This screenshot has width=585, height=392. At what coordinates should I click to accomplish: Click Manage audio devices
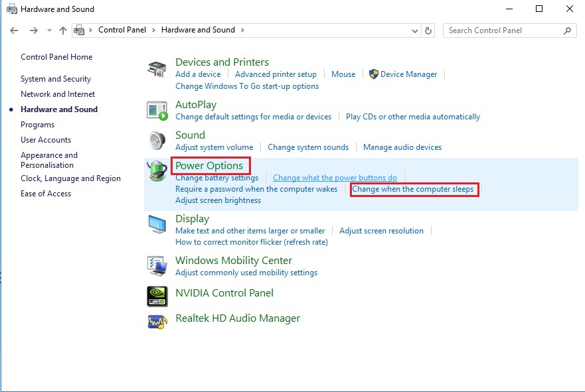(402, 147)
